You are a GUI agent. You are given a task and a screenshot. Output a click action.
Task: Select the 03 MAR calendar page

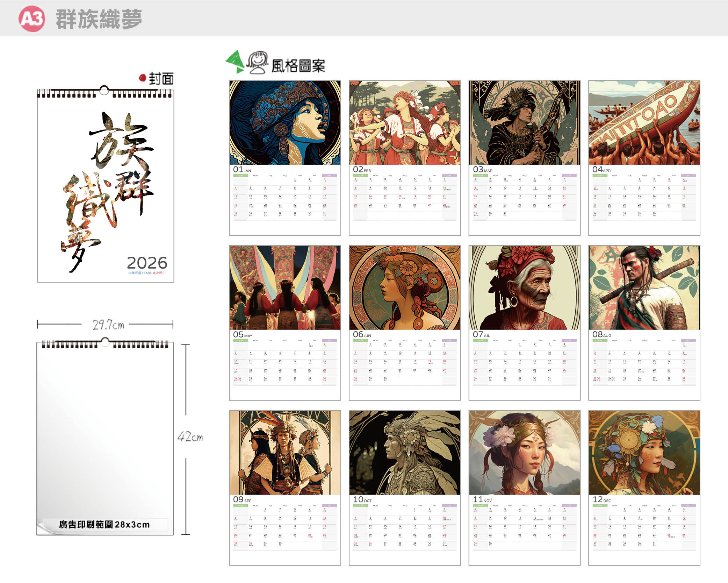coord(524,158)
